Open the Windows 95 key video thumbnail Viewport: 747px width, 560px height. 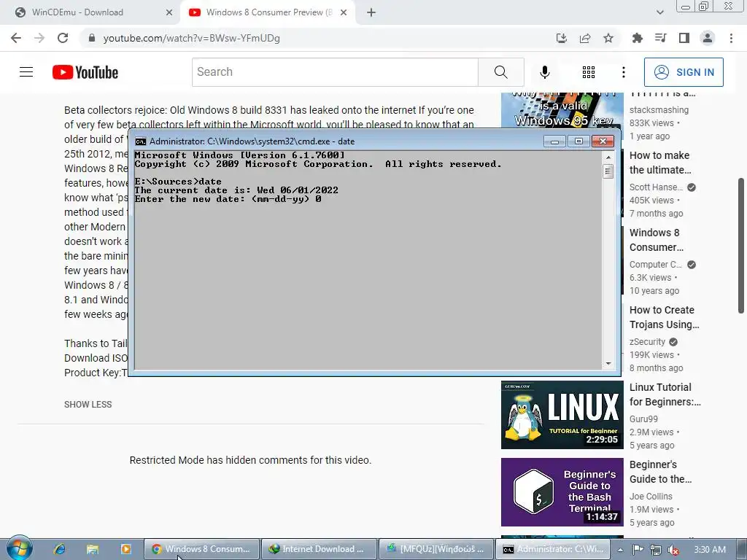click(562, 111)
